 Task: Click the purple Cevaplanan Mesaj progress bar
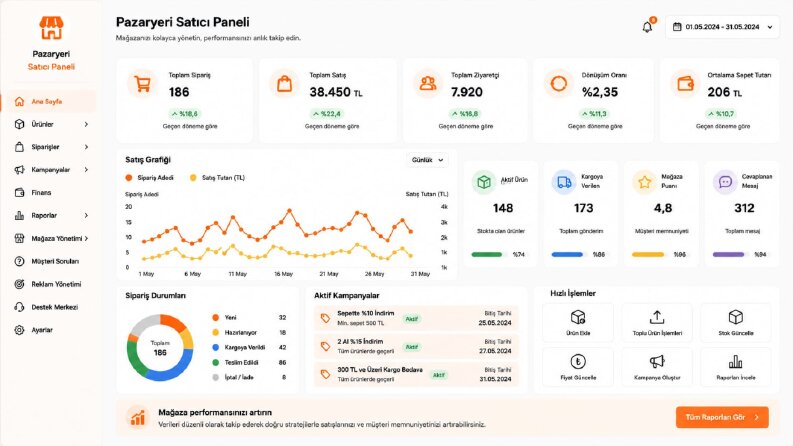(731, 254)
